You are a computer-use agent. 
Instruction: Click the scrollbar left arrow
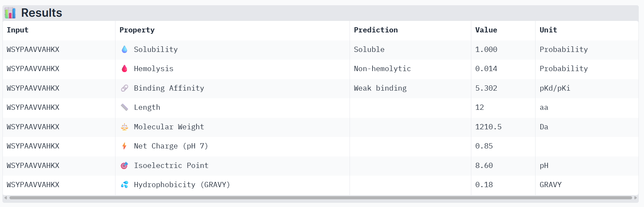[6, 198]
